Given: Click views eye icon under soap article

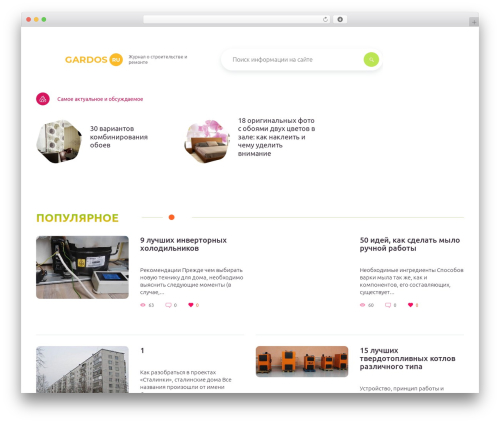Looking at the screenshot, I should tap(363, 305).
